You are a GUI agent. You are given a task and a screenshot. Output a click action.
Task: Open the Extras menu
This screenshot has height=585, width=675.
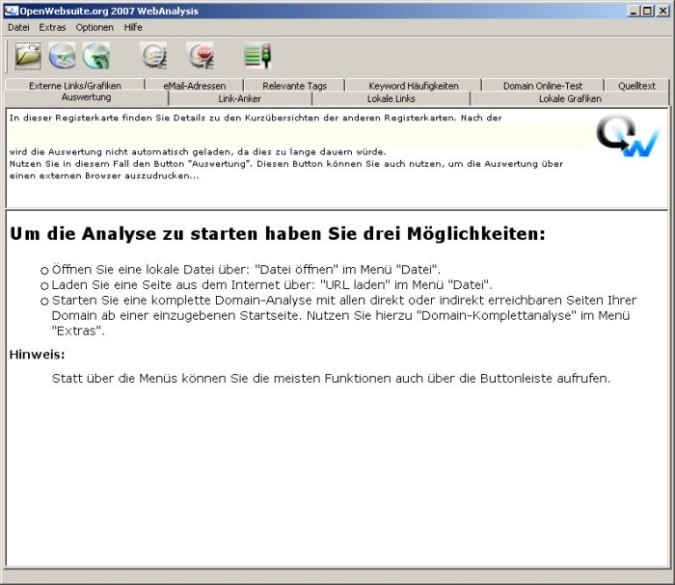pyautogui.click(x=53, y=28)
